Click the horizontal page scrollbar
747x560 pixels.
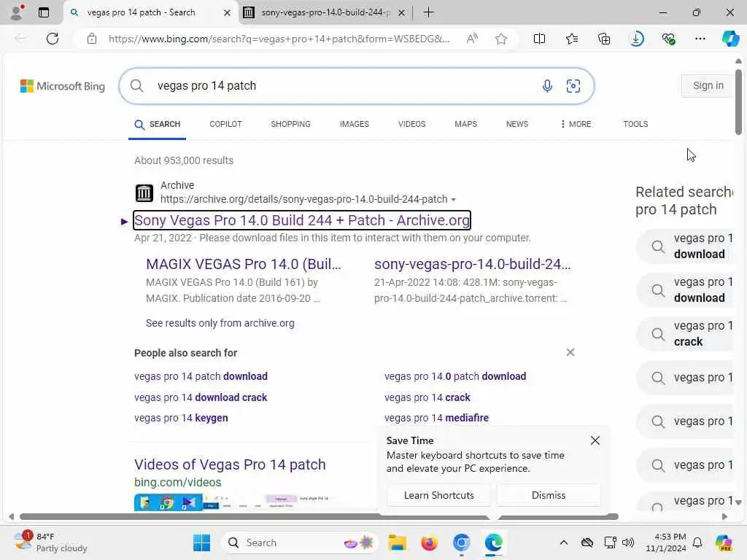(x=320, y=517)
